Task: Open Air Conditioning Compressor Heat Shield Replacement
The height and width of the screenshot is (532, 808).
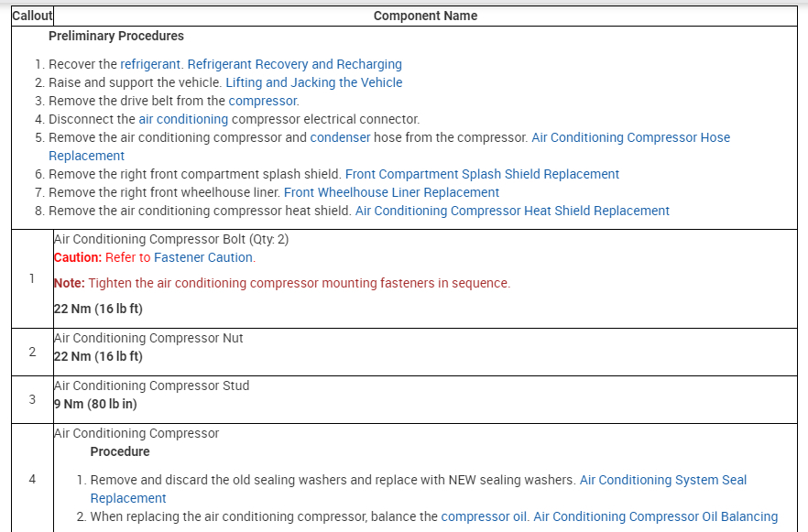Action: pyautogui.click(x=512, y=211)
